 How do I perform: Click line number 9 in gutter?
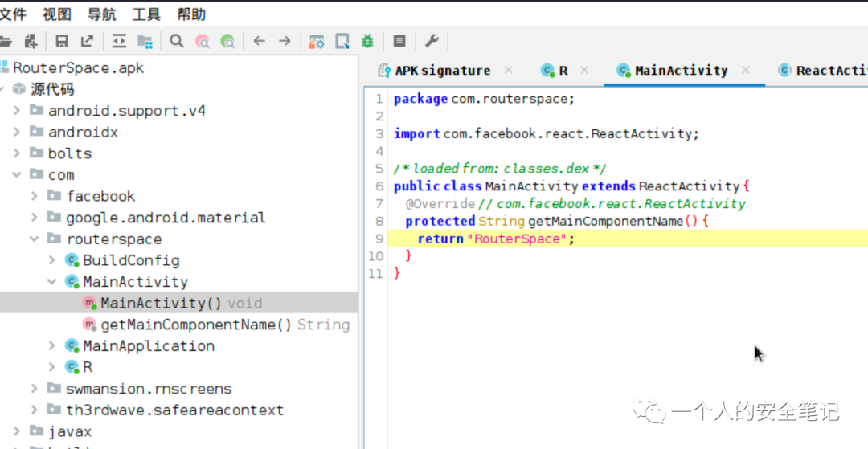[379, 239]
